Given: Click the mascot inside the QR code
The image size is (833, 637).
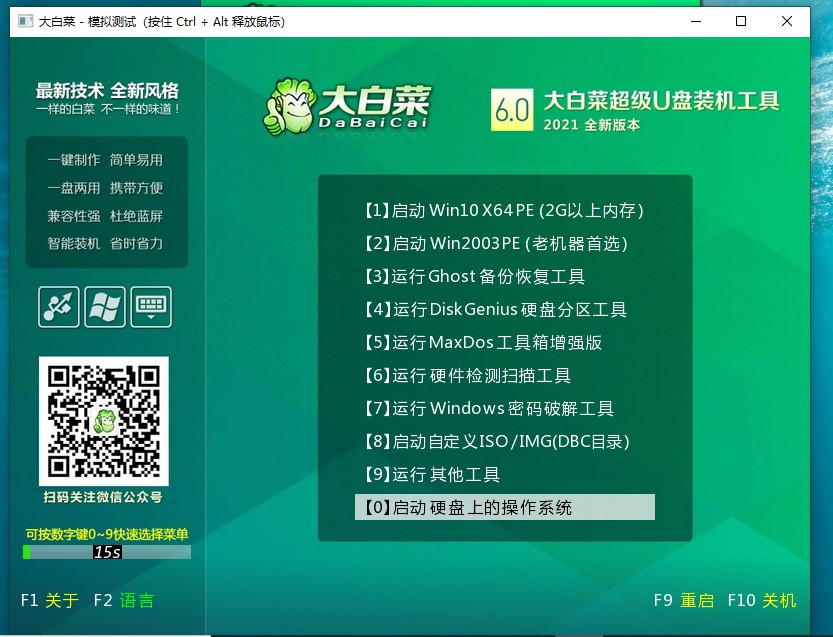Looking at the screenshot, I should (104, 420).
